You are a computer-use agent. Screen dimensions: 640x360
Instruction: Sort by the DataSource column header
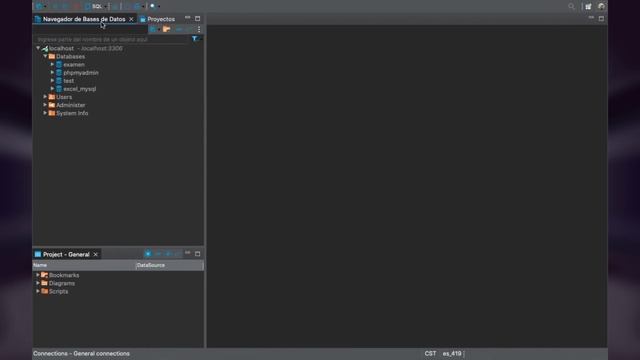pyautogui.click(x=169, y=265)
